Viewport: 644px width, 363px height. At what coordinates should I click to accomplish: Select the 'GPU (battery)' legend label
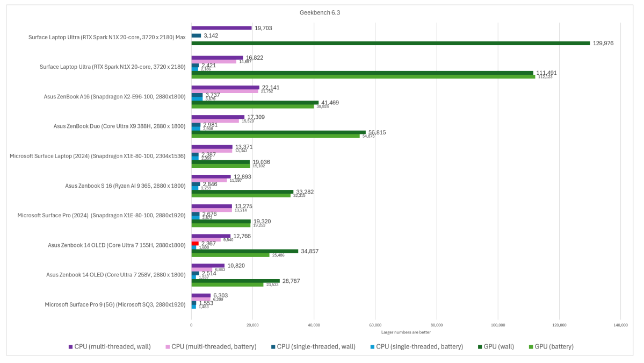point(554,346)
